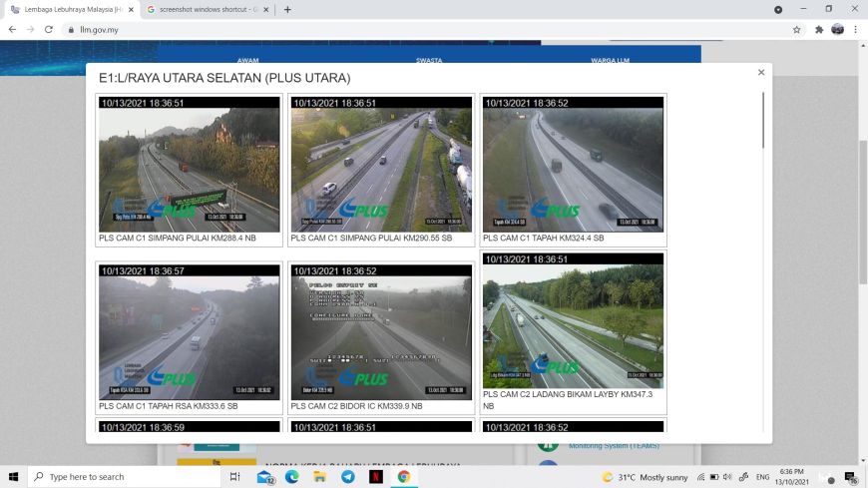Screen dimensions: 868x488
Task: Bookmark this page with the star icon
Action: (x=796, y=30)
